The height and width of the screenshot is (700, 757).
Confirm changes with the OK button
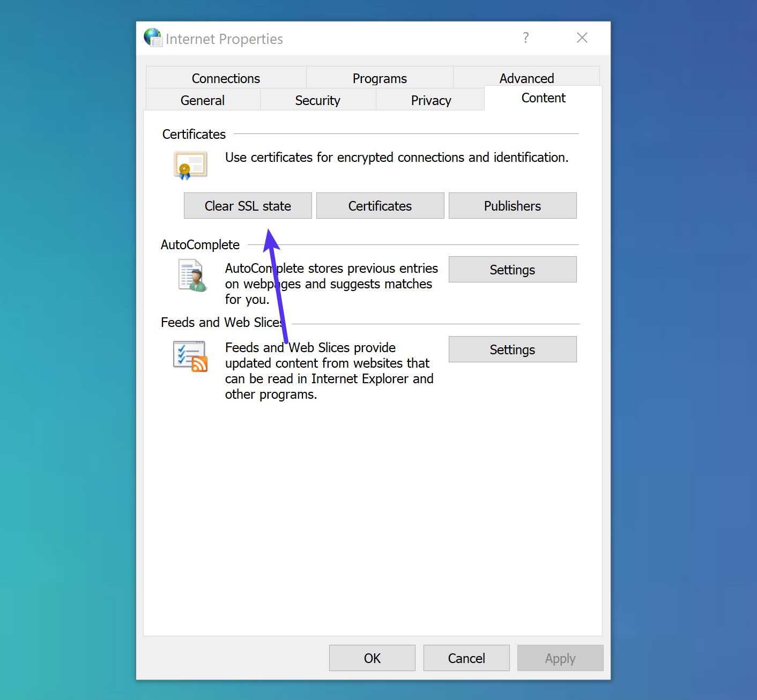[372, 658]
